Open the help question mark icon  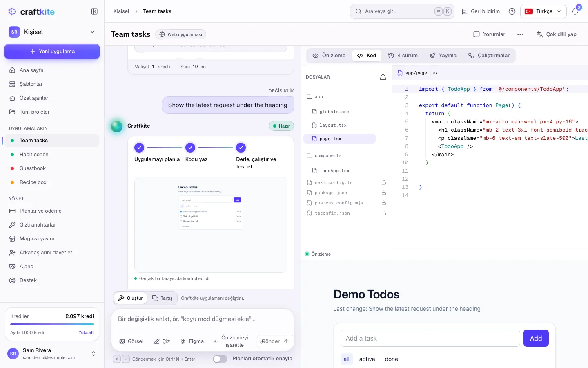coord(512,11)
